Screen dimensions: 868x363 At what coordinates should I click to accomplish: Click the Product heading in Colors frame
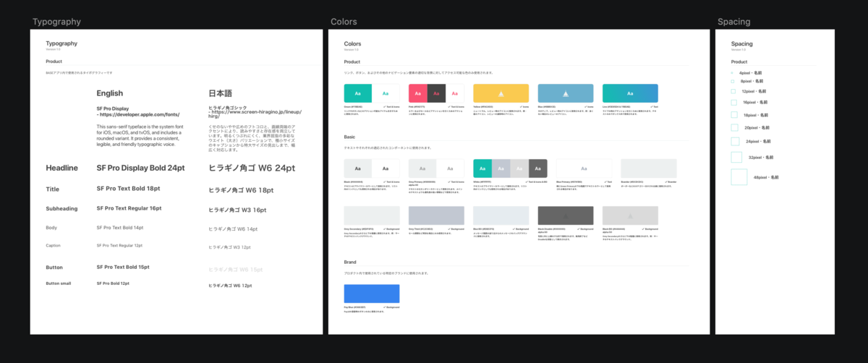coord(352,61)
